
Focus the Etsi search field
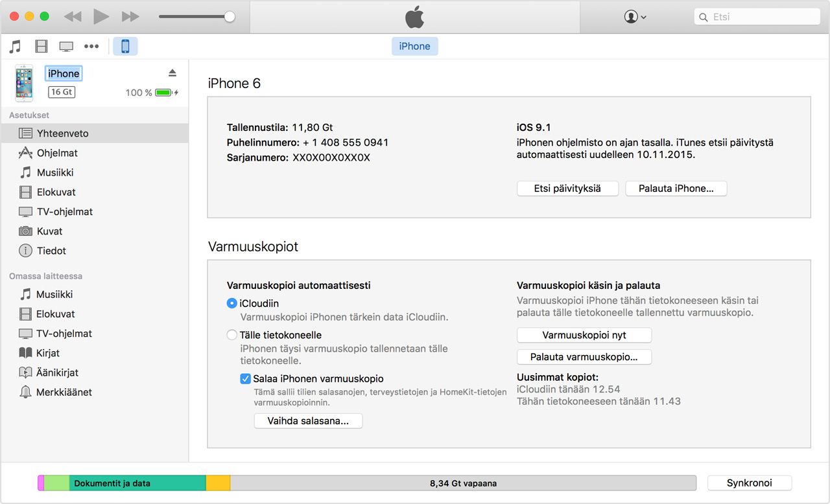758,17
